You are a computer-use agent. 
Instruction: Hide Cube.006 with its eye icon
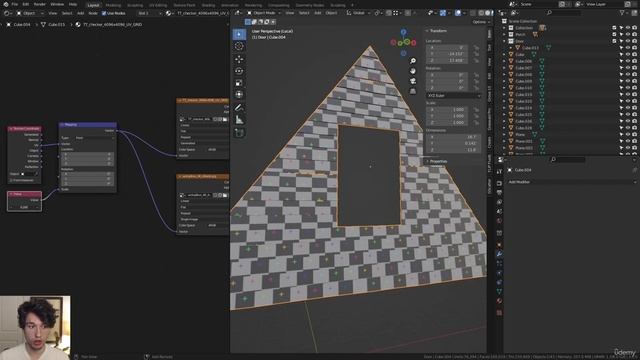628,61
